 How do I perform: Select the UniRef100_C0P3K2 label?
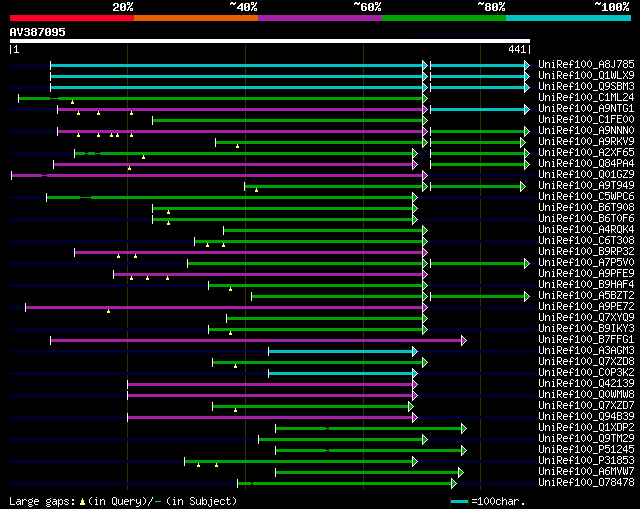click(586, 373)
